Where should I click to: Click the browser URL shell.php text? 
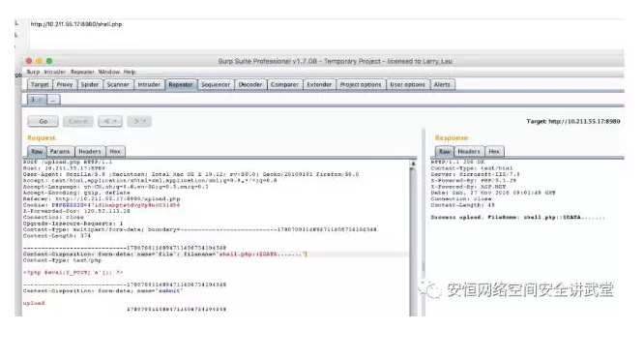point(76,24)
